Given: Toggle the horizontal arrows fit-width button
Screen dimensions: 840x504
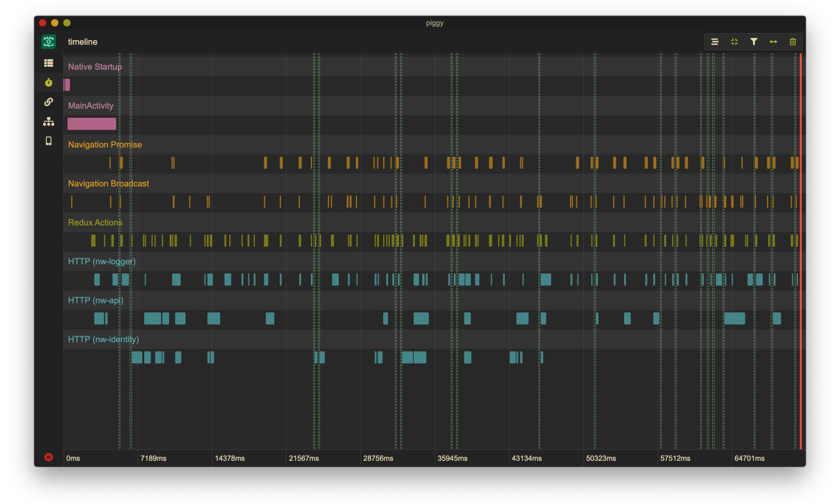Looking at the screenshot, I should pyautogui.click(x=773, y=41).
